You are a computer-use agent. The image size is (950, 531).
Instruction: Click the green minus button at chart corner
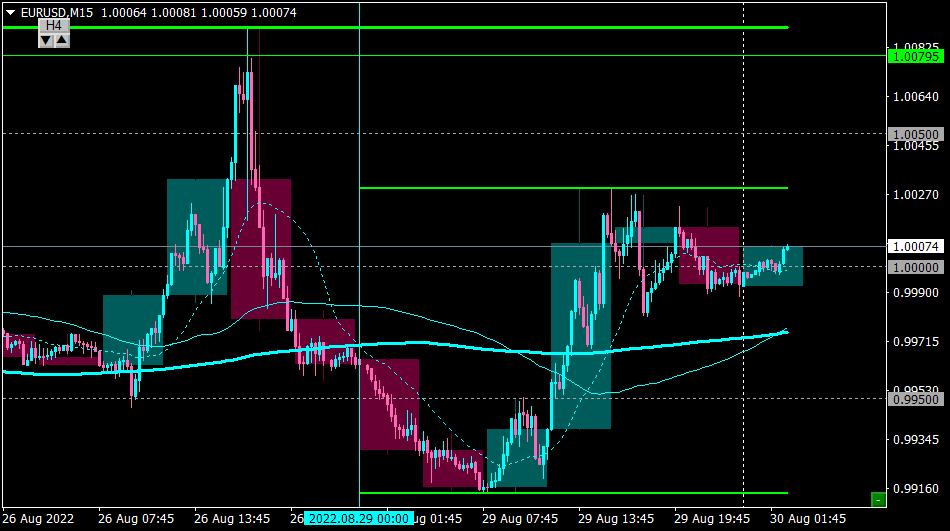coord(878,499)
